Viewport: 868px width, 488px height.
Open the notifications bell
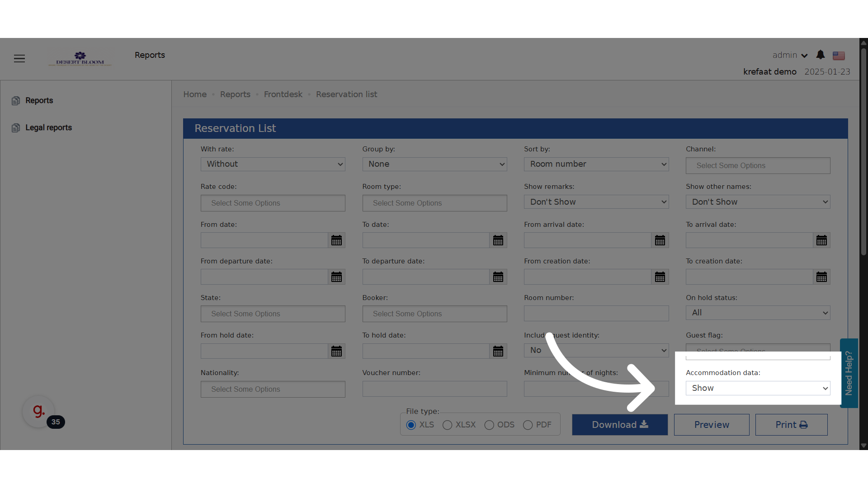tap(821, 55)
